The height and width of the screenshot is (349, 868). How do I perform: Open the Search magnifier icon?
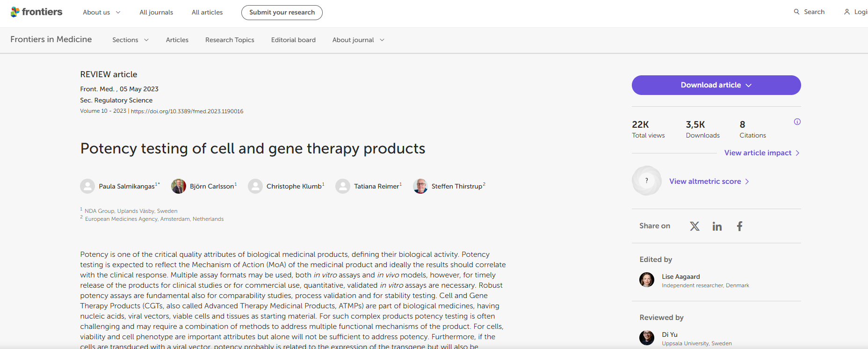pyautogui.click(x=796, y=12)
